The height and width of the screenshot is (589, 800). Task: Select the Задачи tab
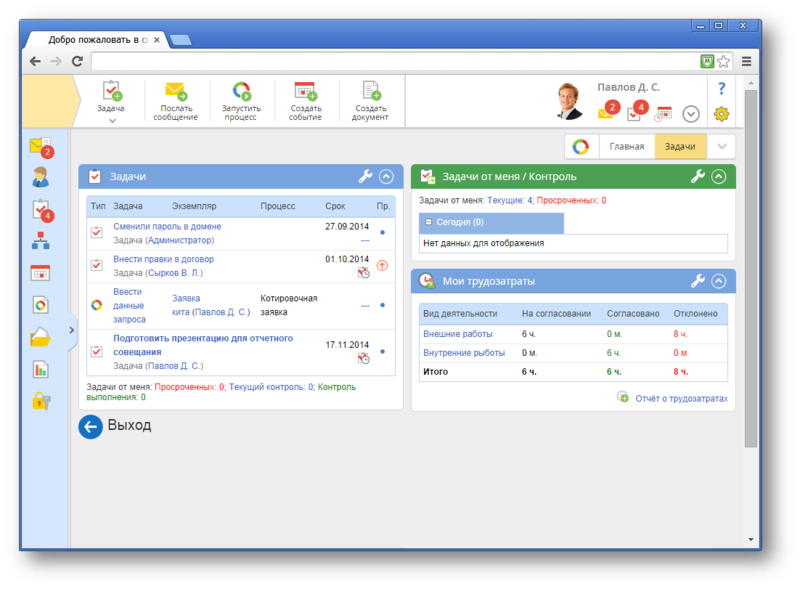click(680, 147)
